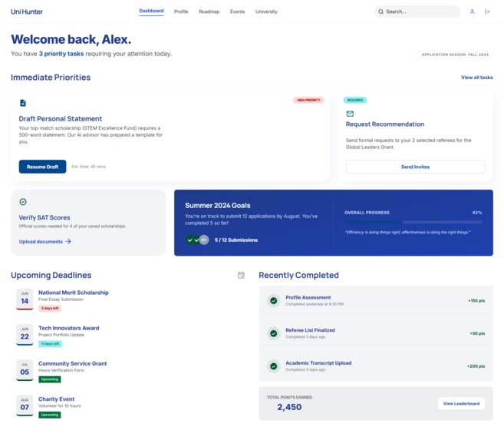The image size is (504, 440).
Task: Click the arrow icon next to Upload documents
Action: pos(68,242)
